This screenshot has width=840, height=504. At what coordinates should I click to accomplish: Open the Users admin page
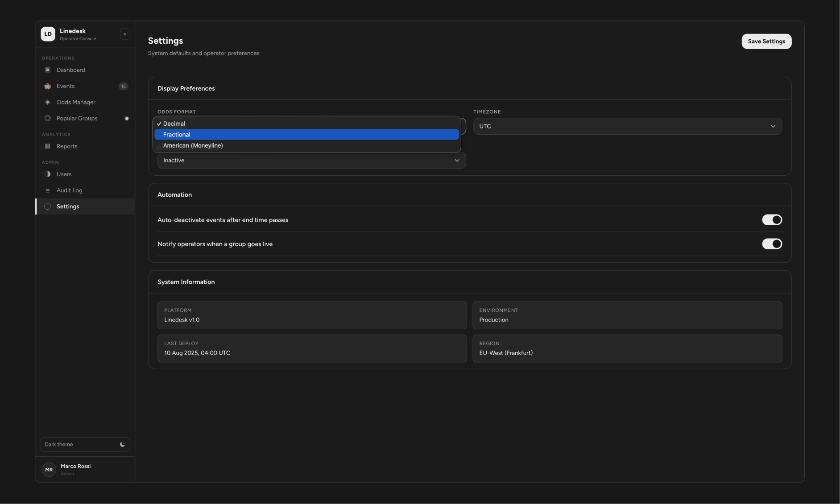tap(85, 174)
